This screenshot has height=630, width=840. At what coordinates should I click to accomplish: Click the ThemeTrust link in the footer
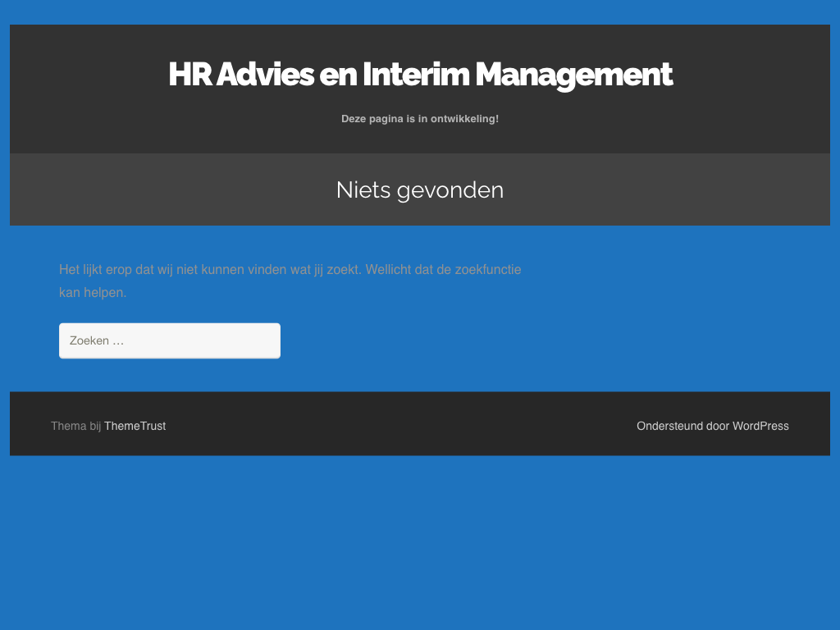tap(135, 426)
